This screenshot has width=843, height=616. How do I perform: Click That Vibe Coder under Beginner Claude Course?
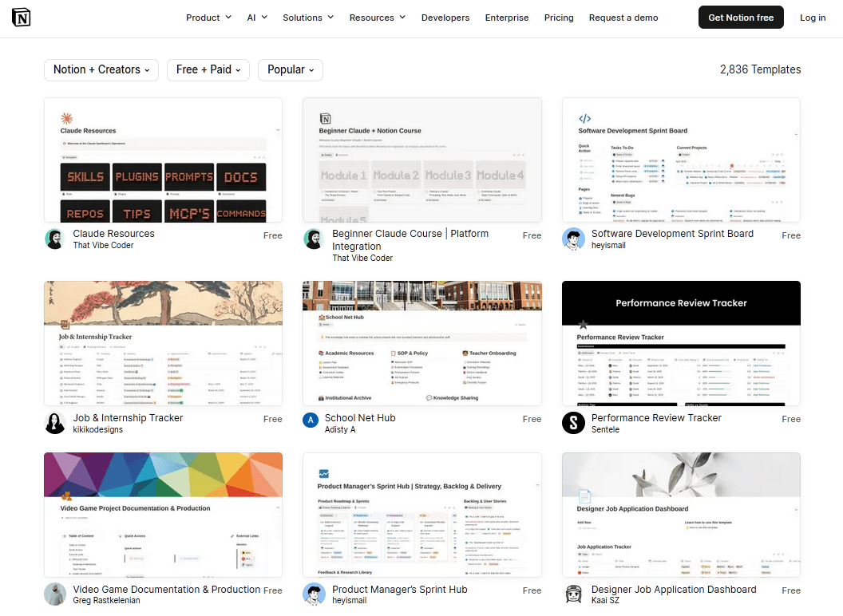tap(362, 258)
